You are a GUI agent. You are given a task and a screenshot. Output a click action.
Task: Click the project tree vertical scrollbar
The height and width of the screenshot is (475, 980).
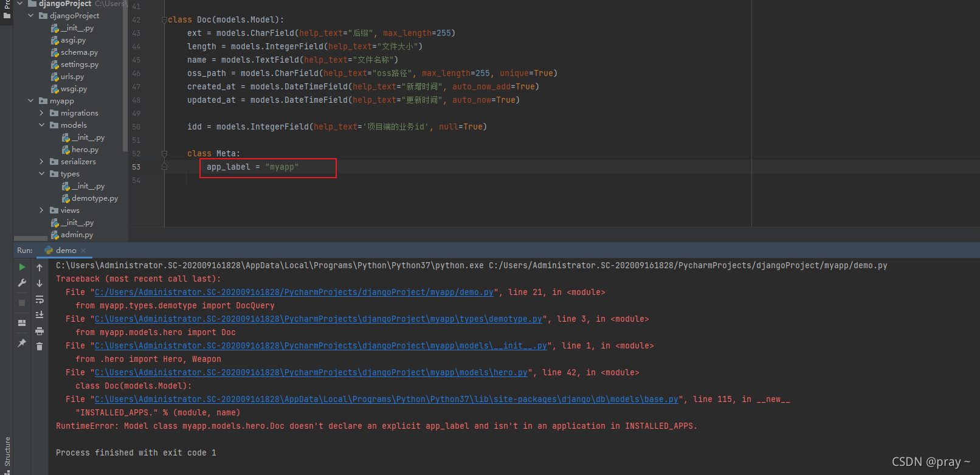point(125,76)
